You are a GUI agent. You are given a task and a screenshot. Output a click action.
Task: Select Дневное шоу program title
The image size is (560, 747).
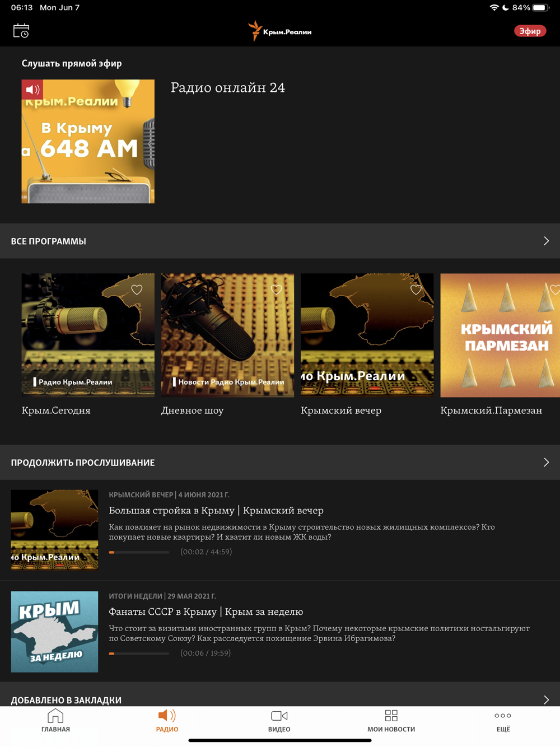click(x=193, y=410)
